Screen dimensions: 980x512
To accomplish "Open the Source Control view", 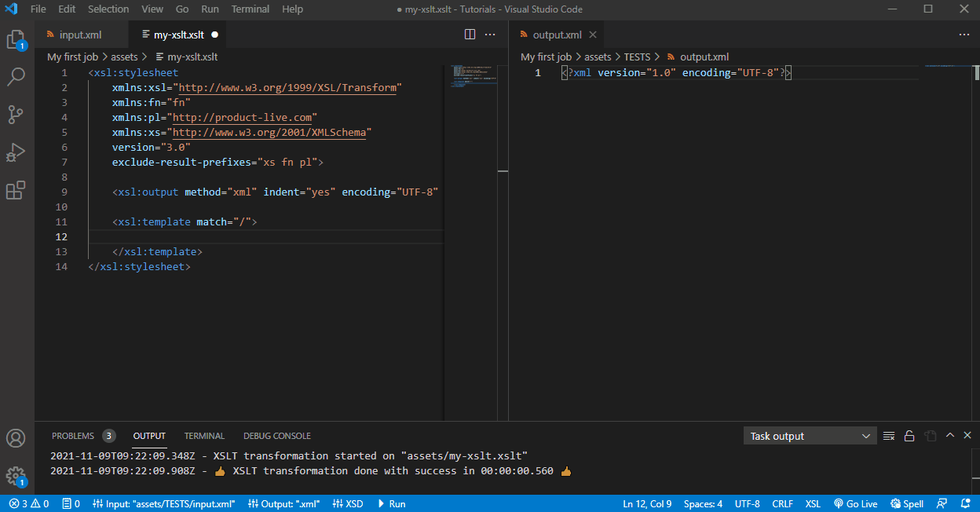I will pos(16,115).
